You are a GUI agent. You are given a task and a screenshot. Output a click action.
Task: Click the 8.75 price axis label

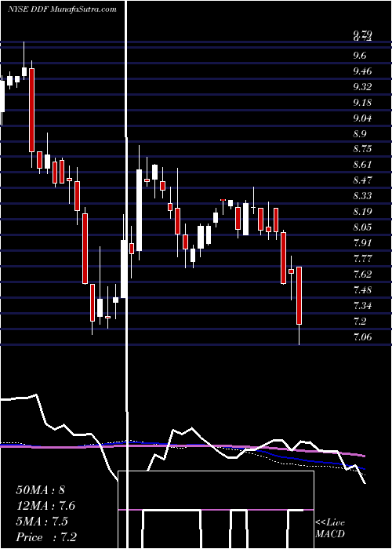point(362,149)
